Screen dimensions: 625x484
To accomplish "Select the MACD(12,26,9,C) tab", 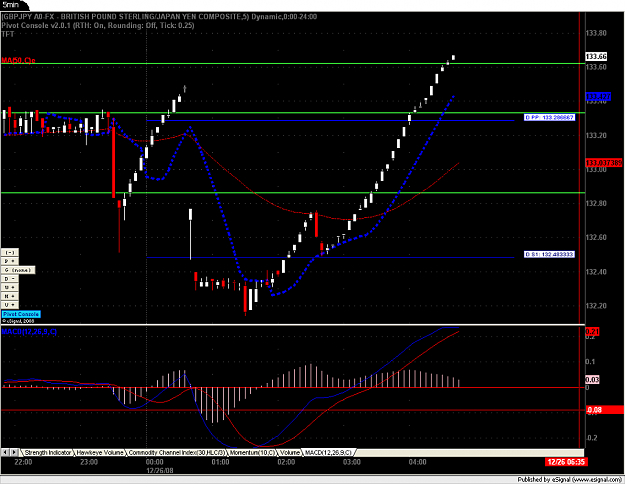I will point(328,453).
